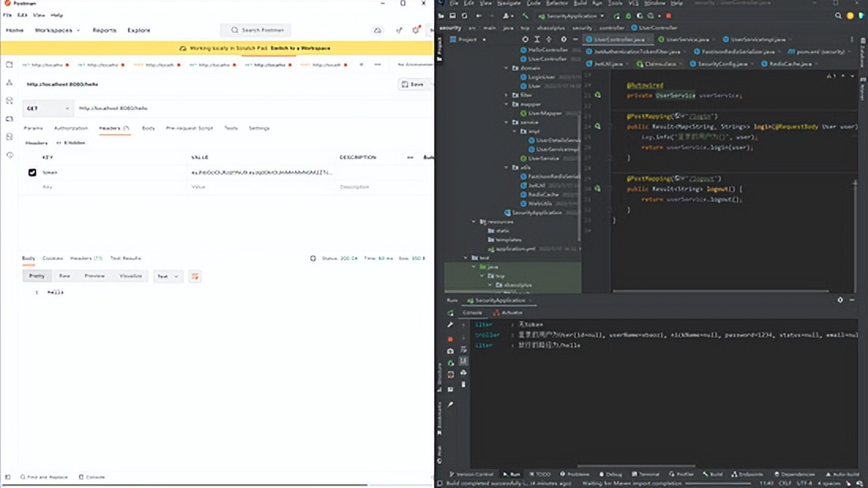Image resolution: width=868 pixels, height=488 pixels.
Task: Click the Run panel settings gear icon
Action: [x=840, y=300]
